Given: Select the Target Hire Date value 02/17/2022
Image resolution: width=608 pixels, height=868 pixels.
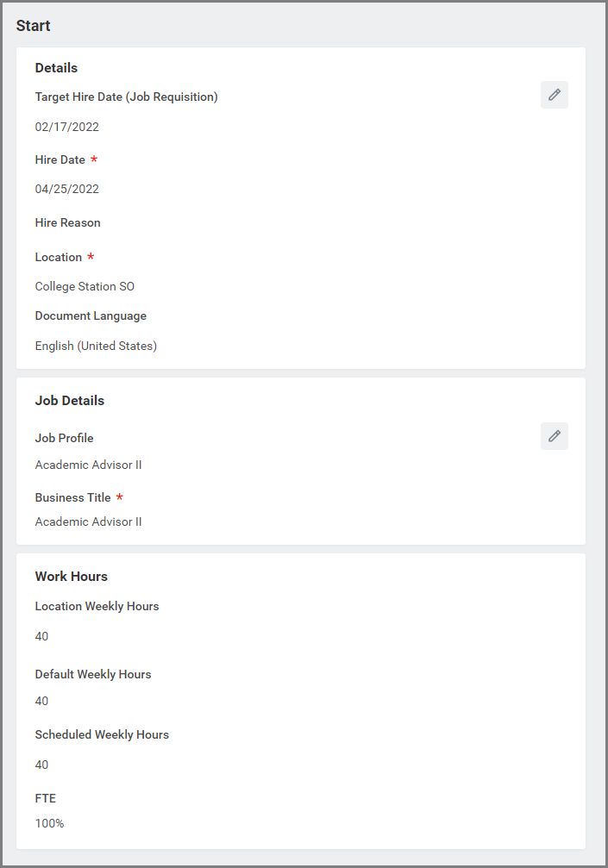Looking at the screenshot, I should point(66,127).
